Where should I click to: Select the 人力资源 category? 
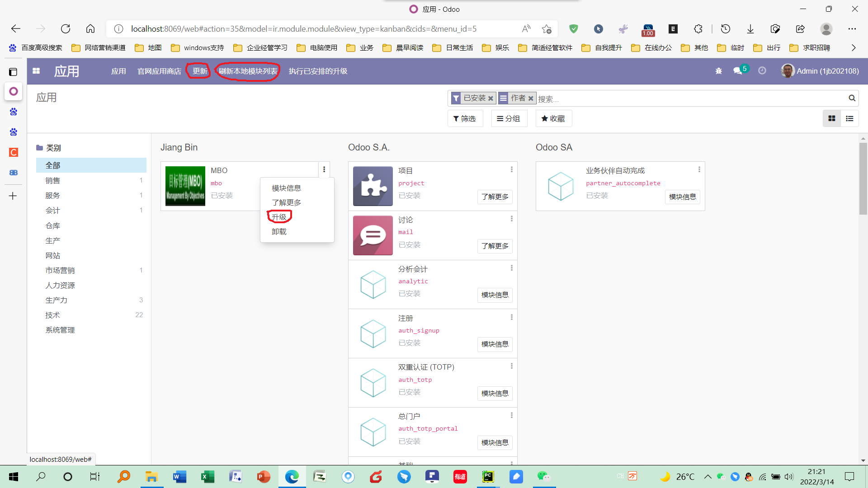[91, 285]
